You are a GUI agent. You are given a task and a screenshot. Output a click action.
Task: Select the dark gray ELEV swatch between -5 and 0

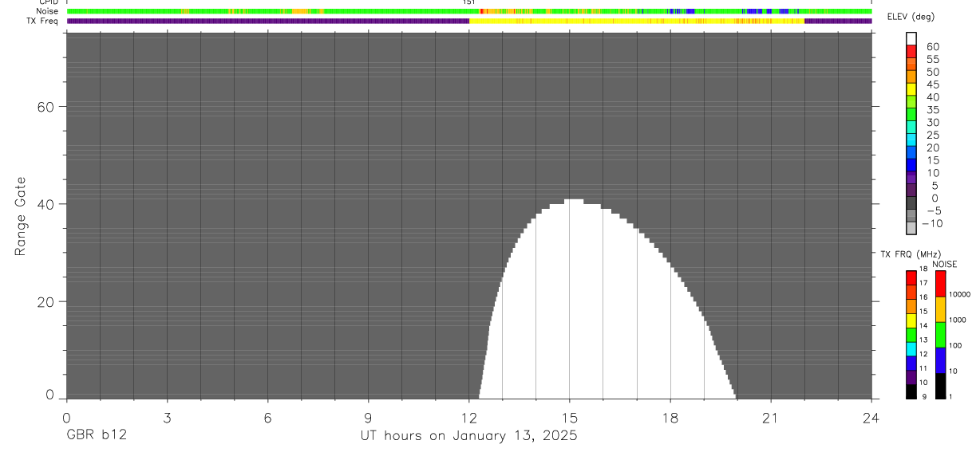[911, 203]
